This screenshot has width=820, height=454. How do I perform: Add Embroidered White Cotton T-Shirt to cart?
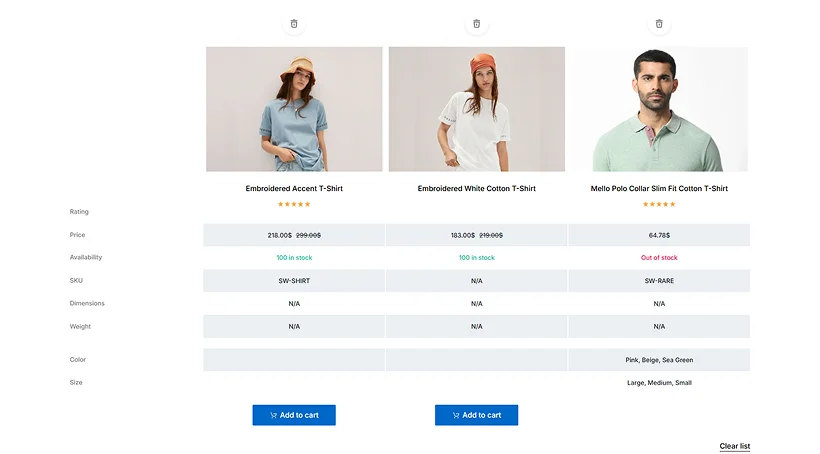pyautogui.click(x=476, y=415)
